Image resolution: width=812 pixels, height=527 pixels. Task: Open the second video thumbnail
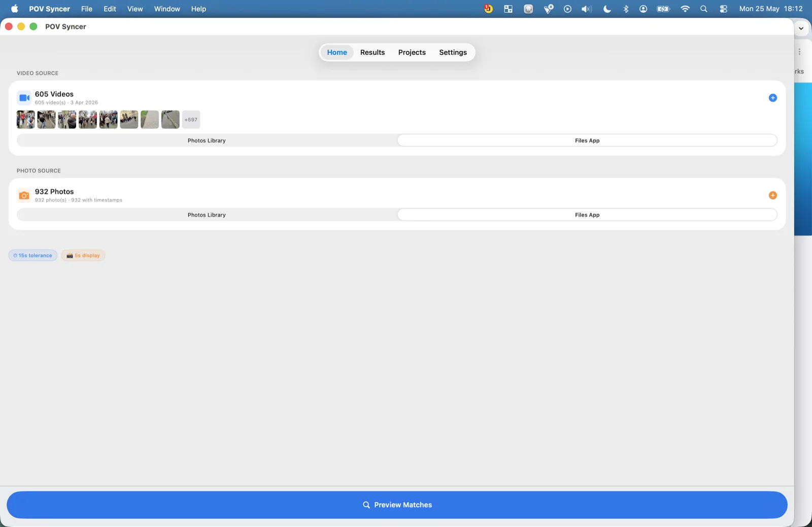tap(46, 120)
